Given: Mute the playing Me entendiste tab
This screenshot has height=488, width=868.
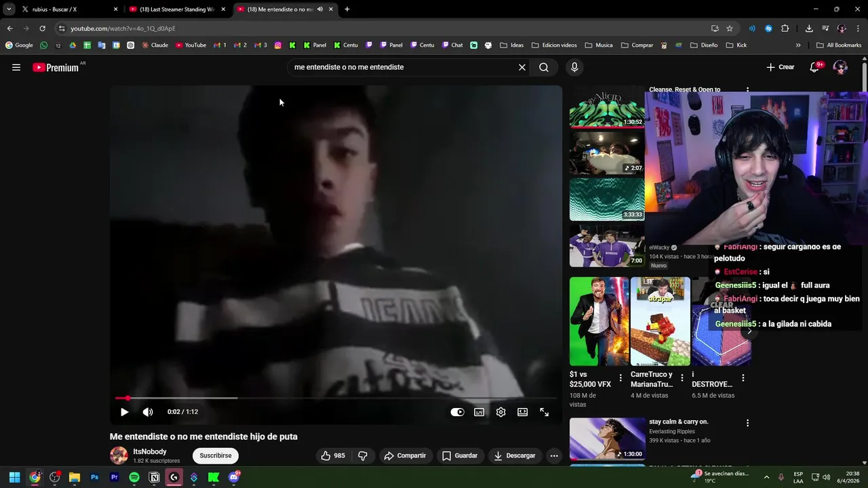Looking at the screenshot, I should point(320,9).
